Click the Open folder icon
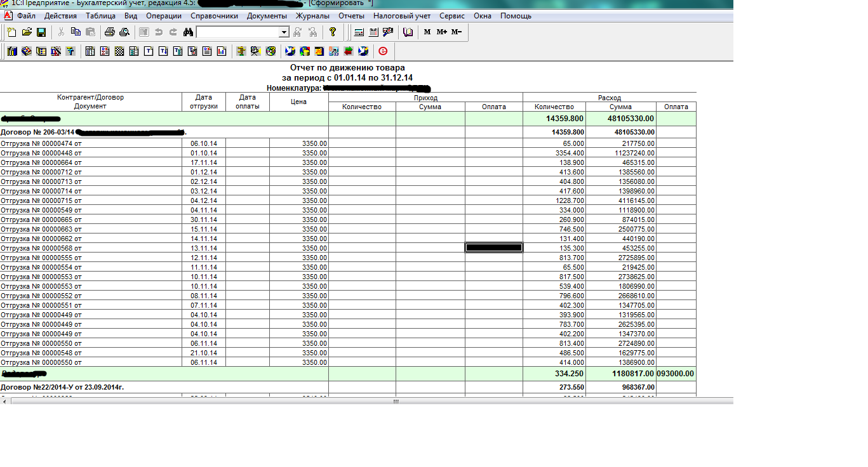Image resolution: width=868 pixels, height=467 pixels. (27, 32)
